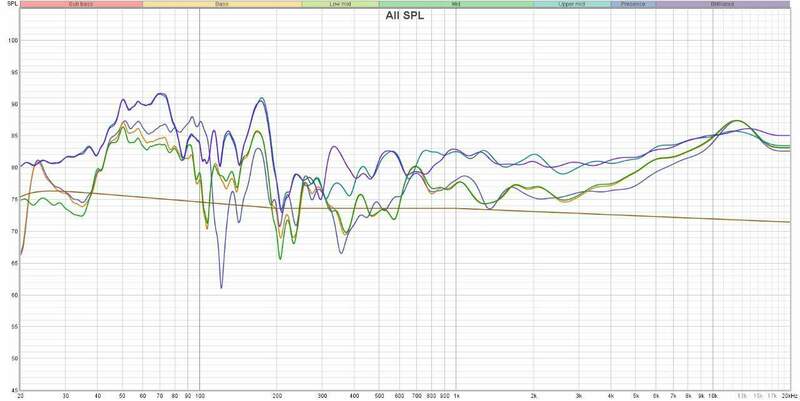This screenshot has height=401, width=800.
Task: Click the 200 Hz frequency axis label
Action: (277, 396)
